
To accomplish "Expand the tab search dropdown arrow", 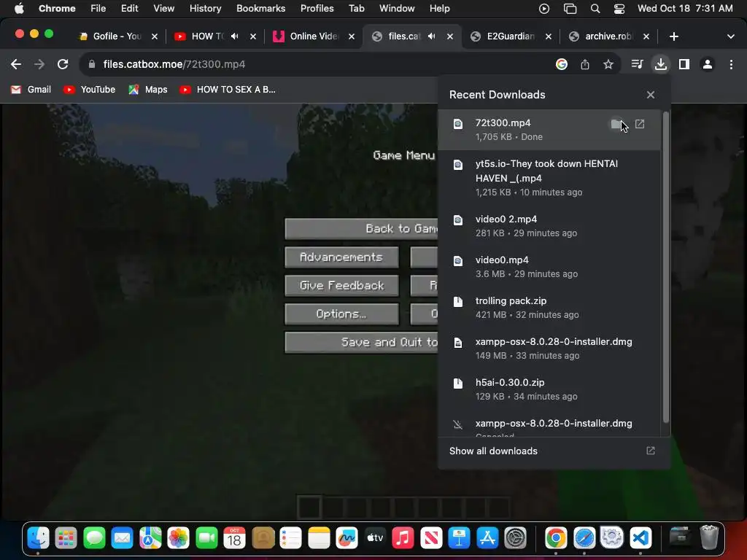I will [730, 36].
